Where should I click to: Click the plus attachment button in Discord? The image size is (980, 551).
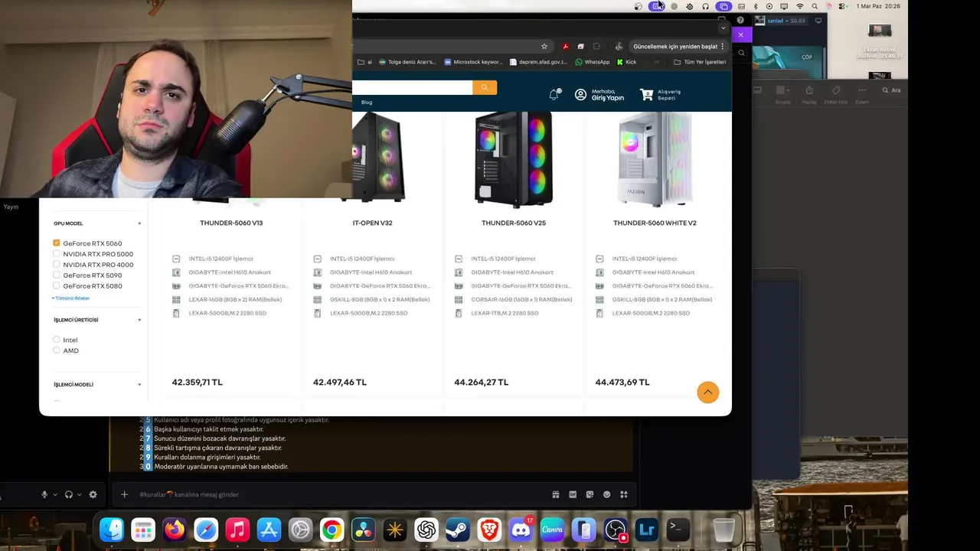click(x=124, y=495)
